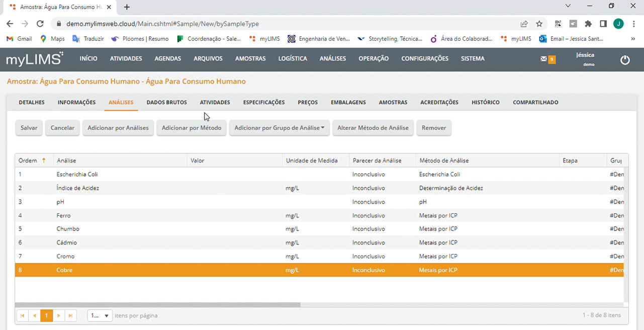Switch to the INFORMAÇÕES tab
The image size is (644, 330).
pos(76,103)
